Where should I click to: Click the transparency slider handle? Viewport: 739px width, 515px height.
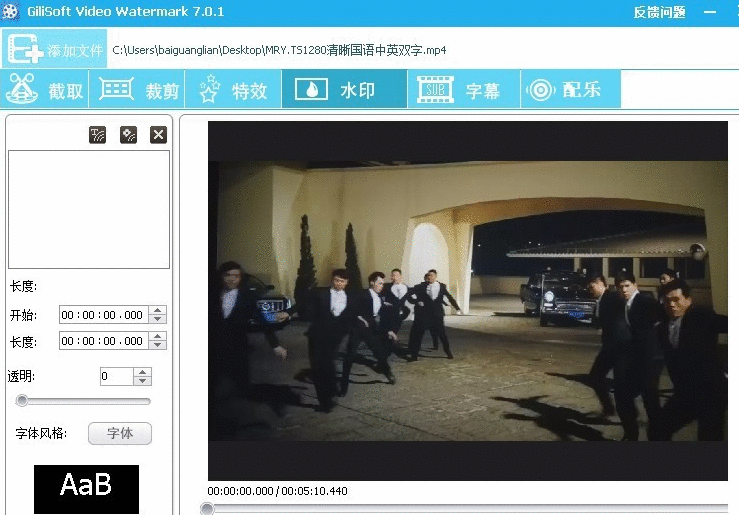pyautogui.click(x=22, y=401)
